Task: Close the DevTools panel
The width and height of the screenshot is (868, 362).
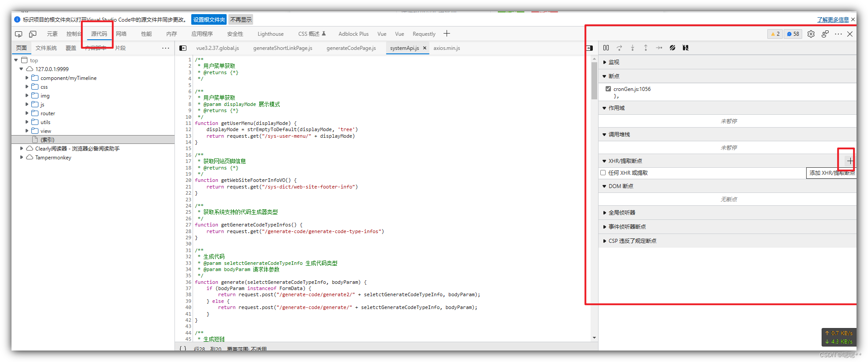Action: (850, 34)
